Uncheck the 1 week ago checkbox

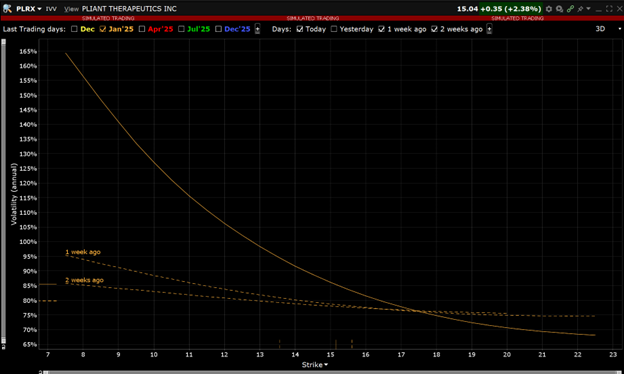click(382, 29)
